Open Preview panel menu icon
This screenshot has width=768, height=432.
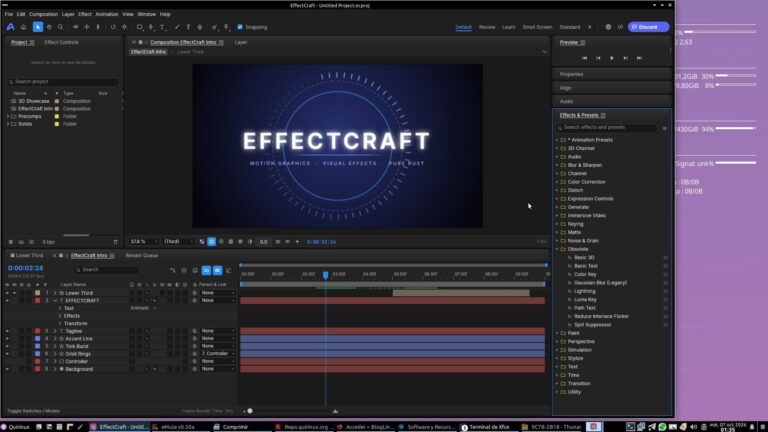coord(582,43)
